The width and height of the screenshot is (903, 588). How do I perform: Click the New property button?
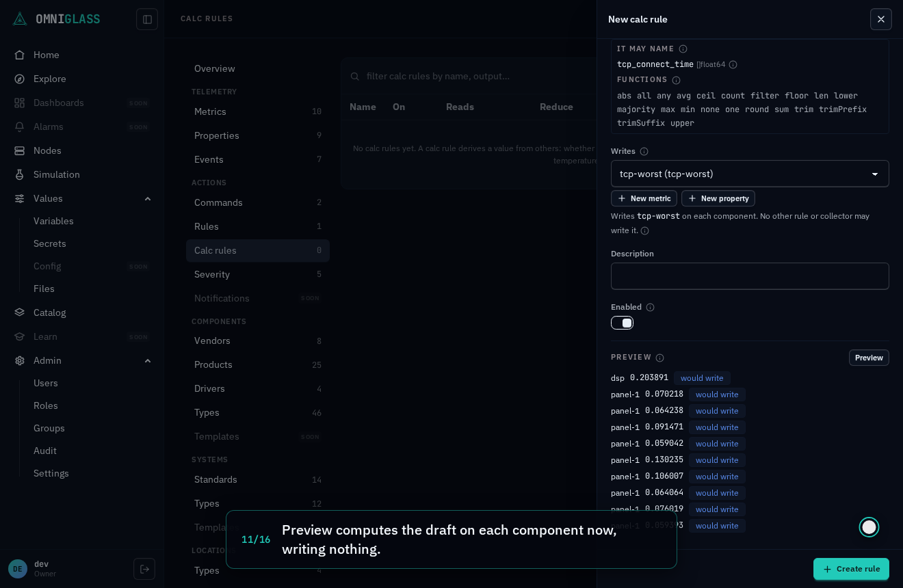(718, 198)
